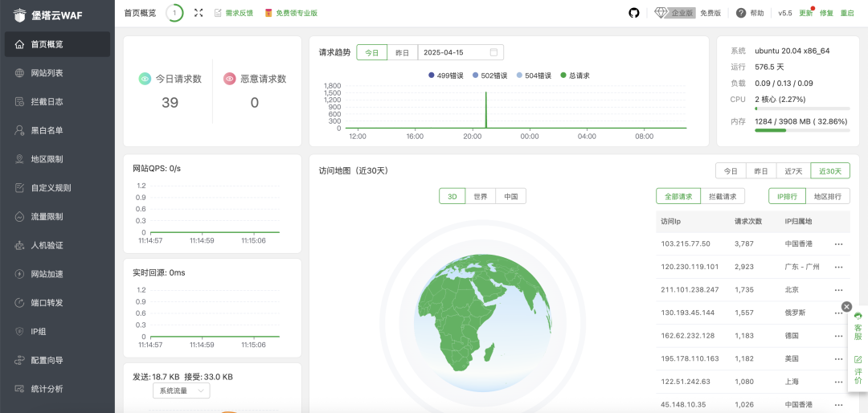Click the 企业版 diamond icon
868x413 pixels.
click(661, 13)
